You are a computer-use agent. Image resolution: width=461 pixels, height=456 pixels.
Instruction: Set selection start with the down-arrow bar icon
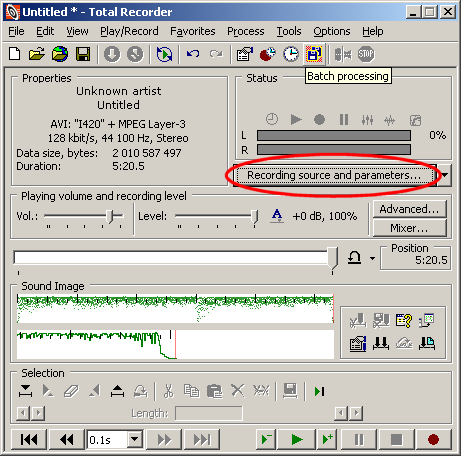click(25, 391)
